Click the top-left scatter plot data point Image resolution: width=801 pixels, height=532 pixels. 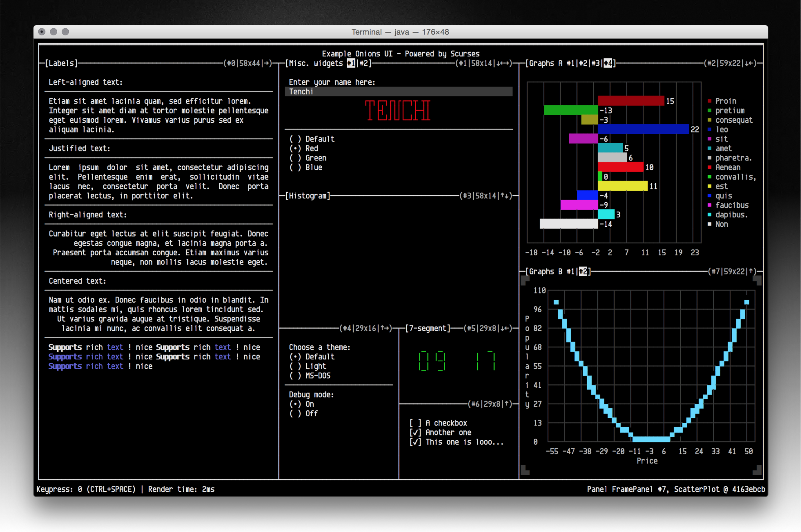click(x=556, y=302)
